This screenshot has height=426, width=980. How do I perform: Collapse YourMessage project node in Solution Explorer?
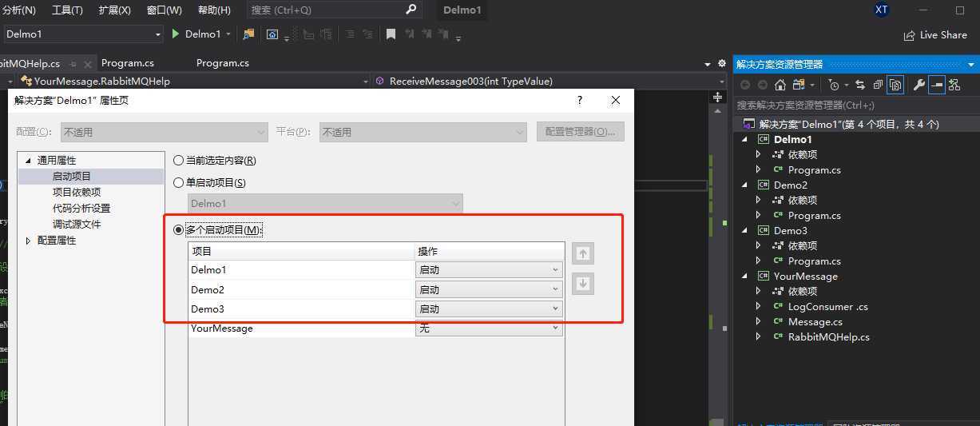click(x=745, y=276)
